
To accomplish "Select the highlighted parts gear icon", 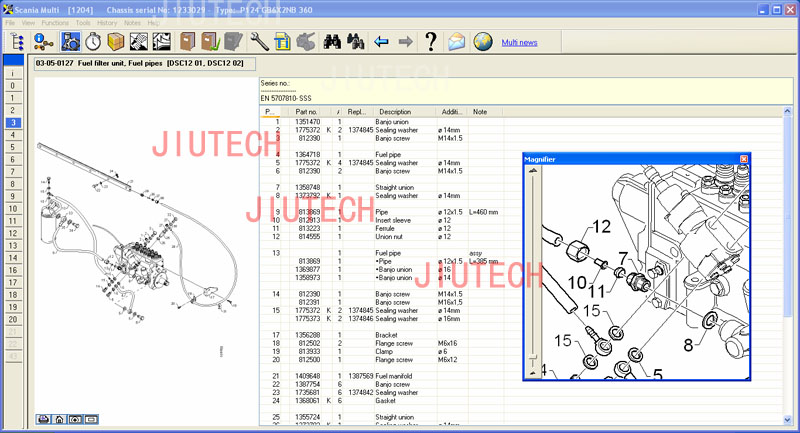I will pyautogui.click(x=70, y=42).
